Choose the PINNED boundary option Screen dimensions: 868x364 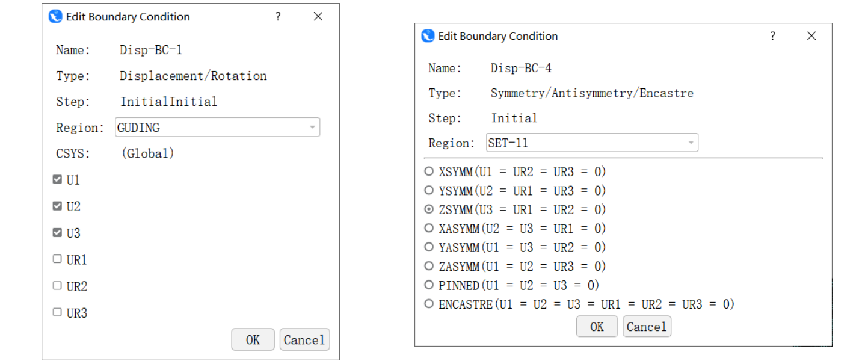(429, 285)
